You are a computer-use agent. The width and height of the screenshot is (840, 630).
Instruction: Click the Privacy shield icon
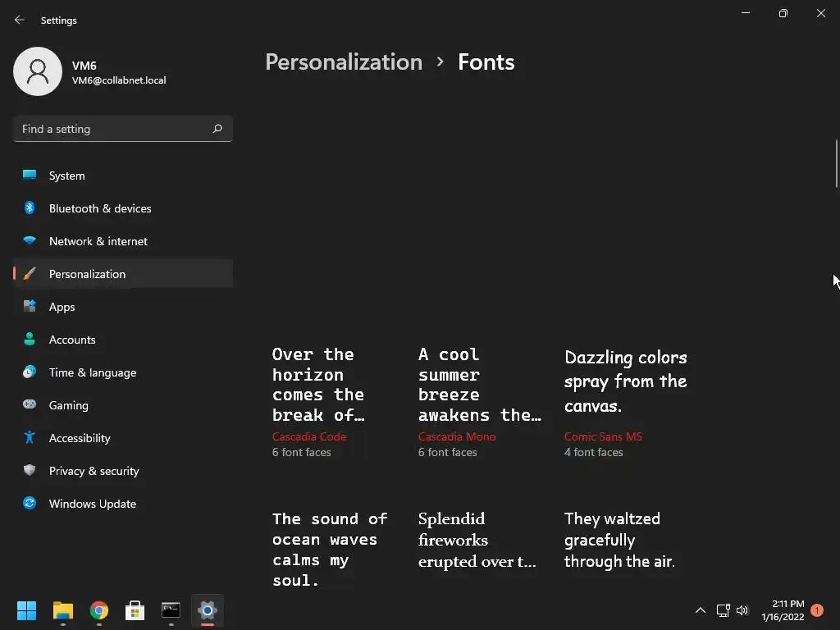click(x=30, y=470)
